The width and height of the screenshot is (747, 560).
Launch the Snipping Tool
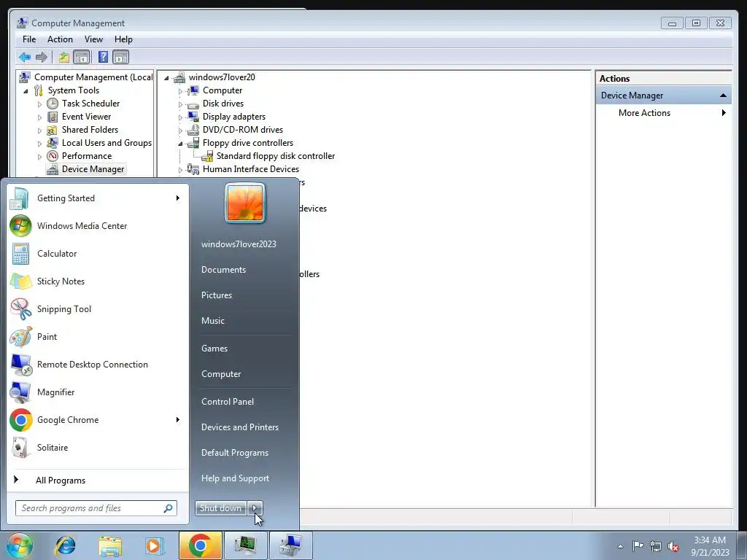pos(97,308)
